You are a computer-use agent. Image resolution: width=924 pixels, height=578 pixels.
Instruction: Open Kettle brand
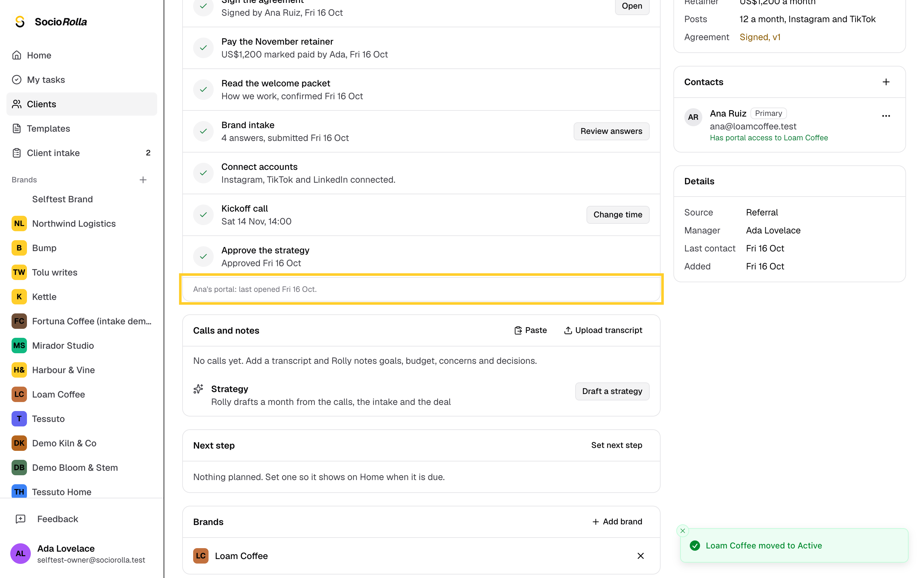[81, 297]
